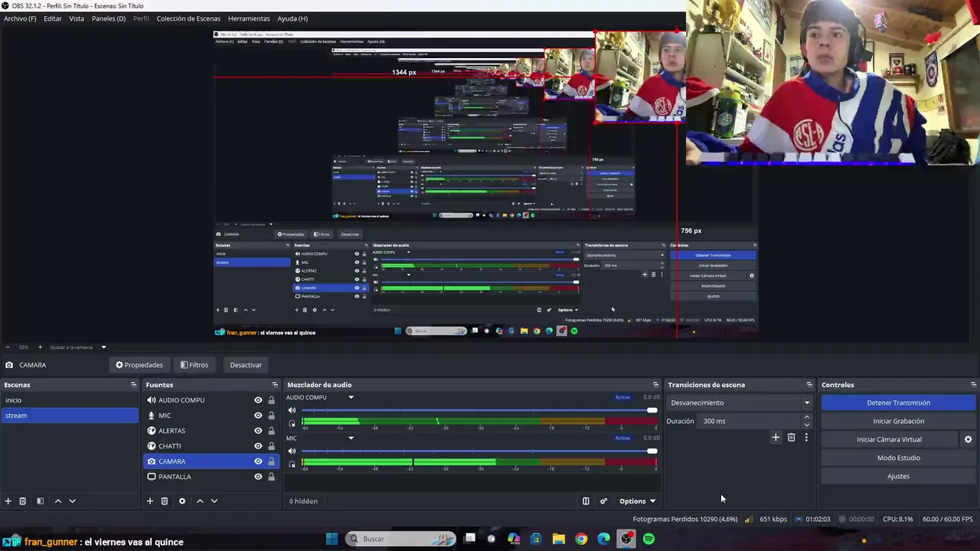
Task: Open the Vista menu
Action: 77,18
